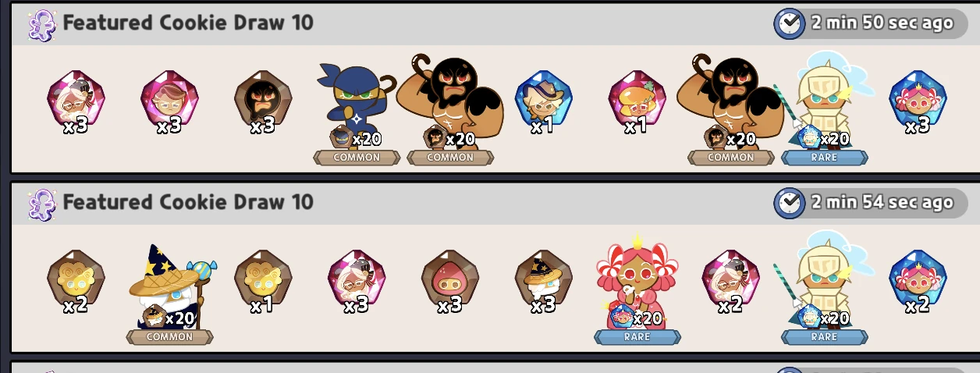Click the first golden soulstone labeled x2
980x373 pixels.
coord(76,282)
